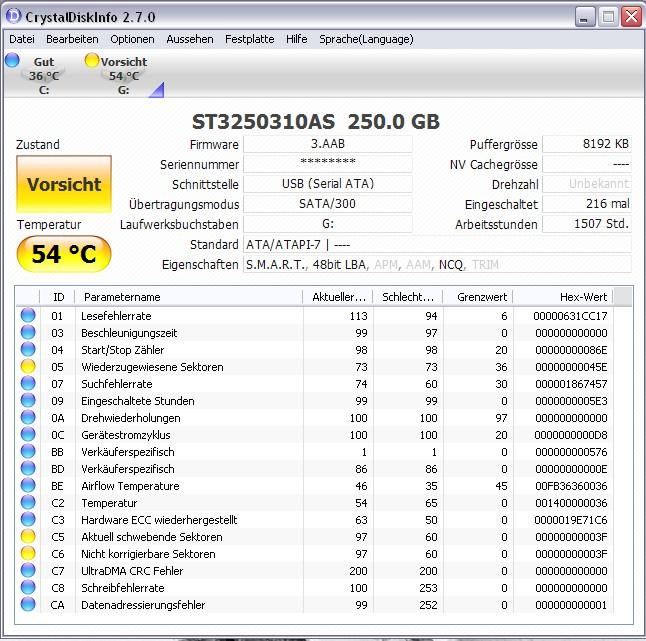Close the CrystalDiskInfo window
This screenshot has width=646, height=641.
click(x=631, y=17)
